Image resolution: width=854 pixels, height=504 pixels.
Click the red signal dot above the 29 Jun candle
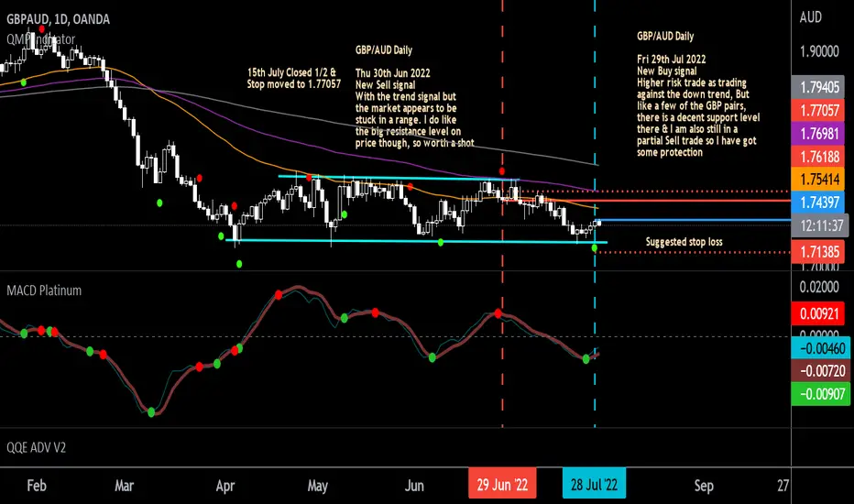click(x=501, y=171)
